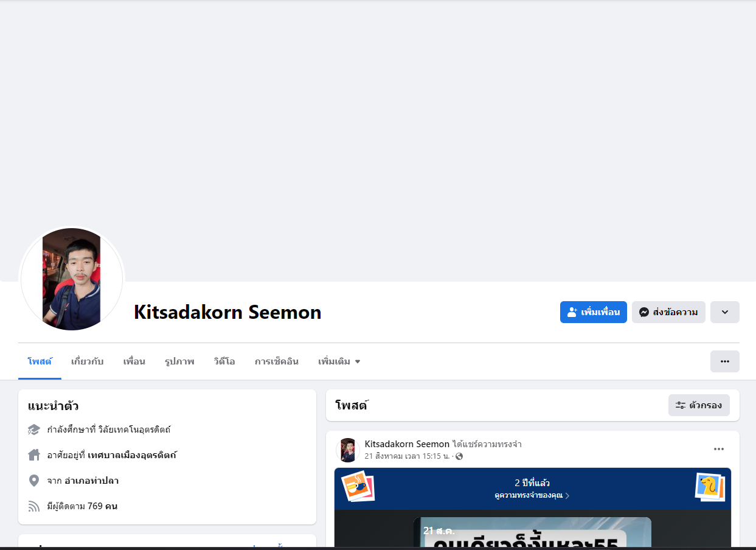The width and height of the screenshot is (756, 550).
Task: Open the shared memory image in the post
Action: [532, 531]
